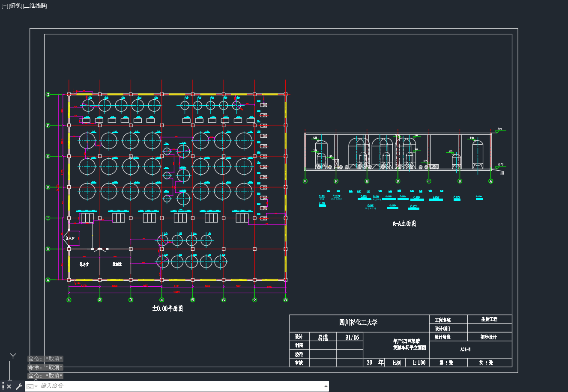Select the 年产3万吨果醋 project title text
The width and height of the screenshot is (568, 392).
[x=407, y=342]
